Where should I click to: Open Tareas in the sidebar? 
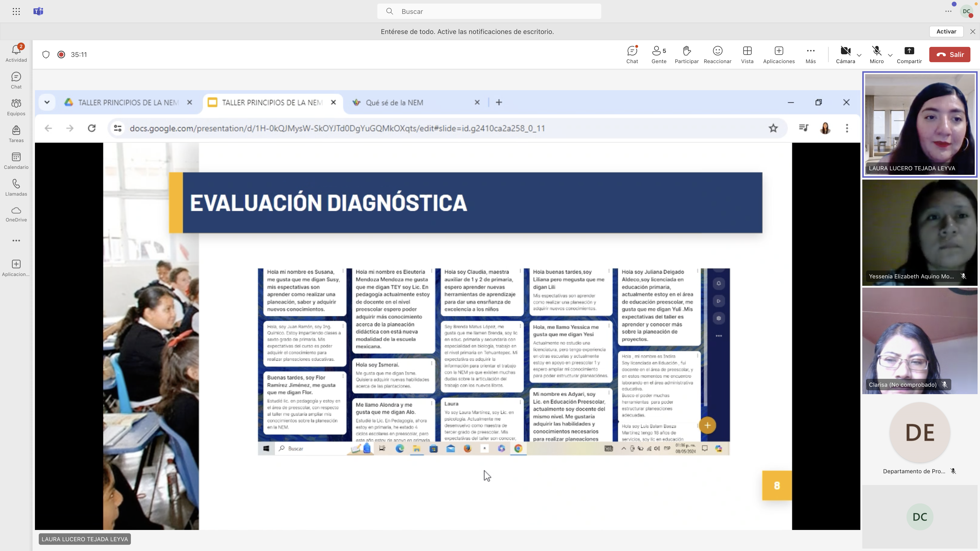(16, 134)
